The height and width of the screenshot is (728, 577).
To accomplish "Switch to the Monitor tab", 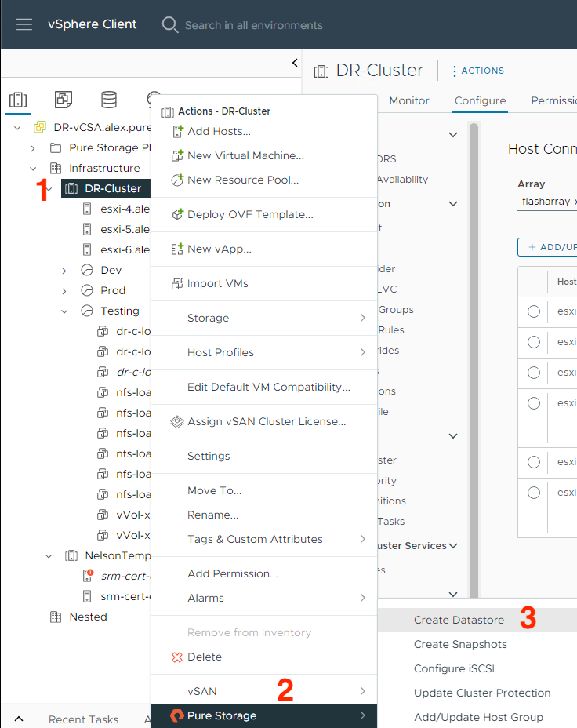I will tap(409, 100).
